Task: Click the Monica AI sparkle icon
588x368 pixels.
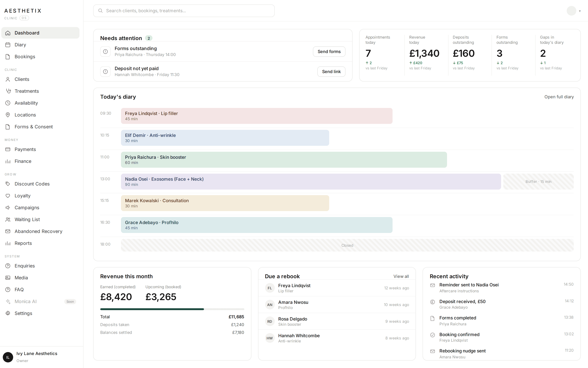Action: tap(8, 302)
